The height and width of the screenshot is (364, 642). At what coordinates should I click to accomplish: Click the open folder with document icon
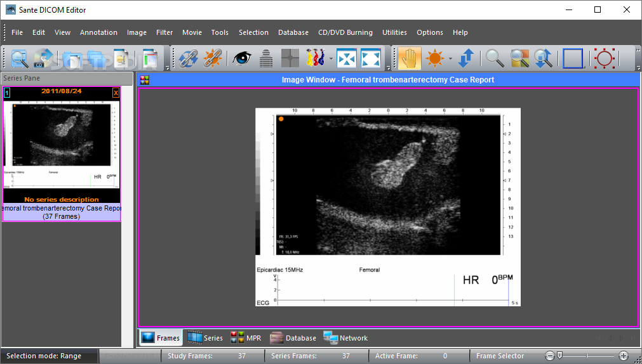71,58
